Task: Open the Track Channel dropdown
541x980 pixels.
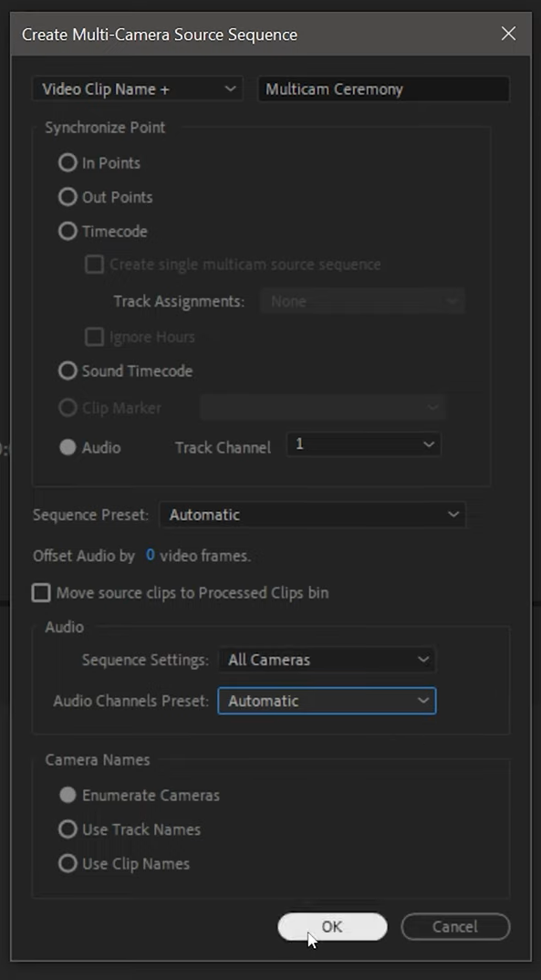Action: click(x=362, y=444)
